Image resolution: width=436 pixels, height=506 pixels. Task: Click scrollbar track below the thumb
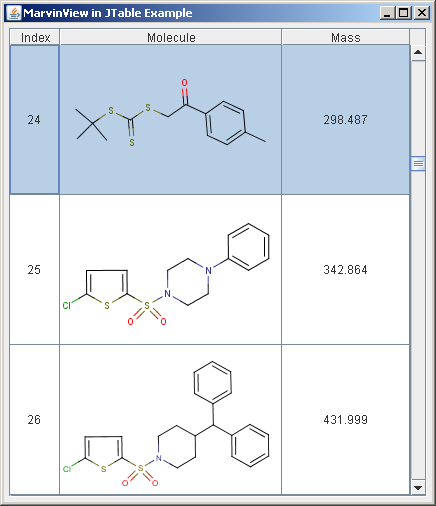[x=418, y=325]
